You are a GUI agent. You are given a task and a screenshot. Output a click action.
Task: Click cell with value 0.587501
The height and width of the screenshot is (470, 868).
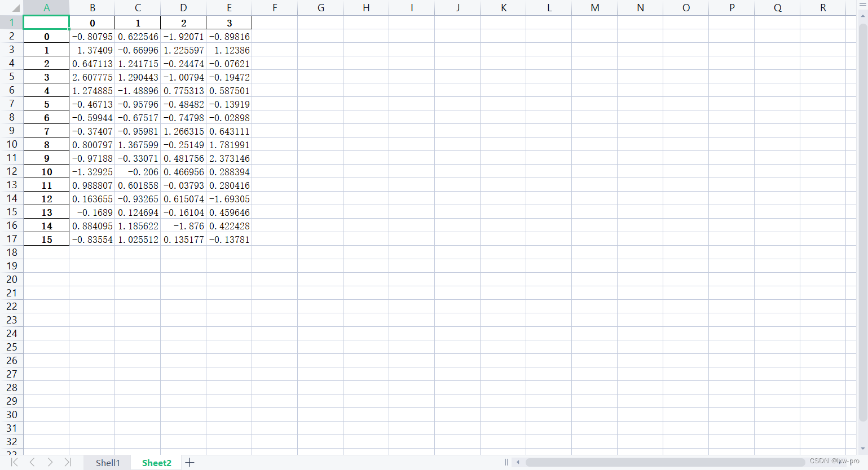[229, 90]
